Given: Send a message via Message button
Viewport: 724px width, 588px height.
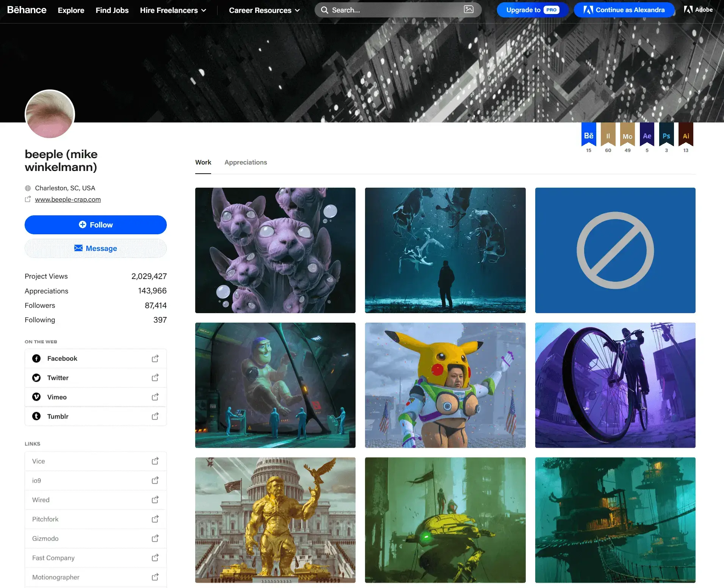Looking at the screenshot, I should pyautogui.click(x=96, y=248).
